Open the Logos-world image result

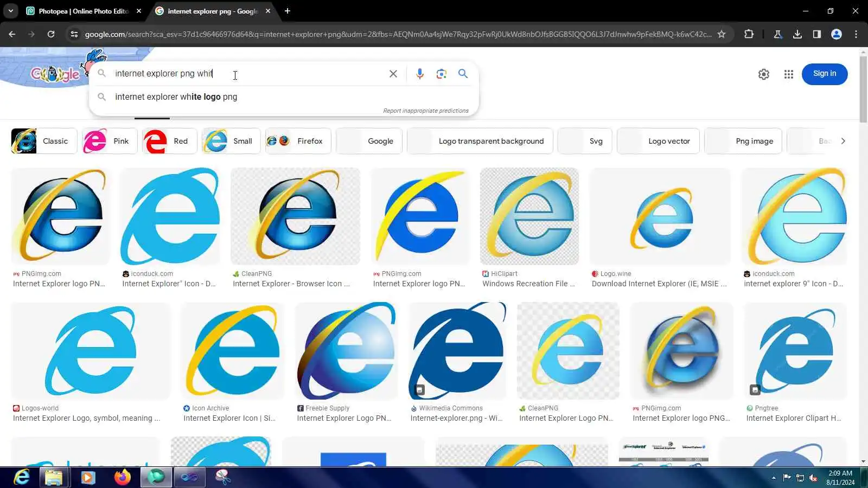coord(91,351)
